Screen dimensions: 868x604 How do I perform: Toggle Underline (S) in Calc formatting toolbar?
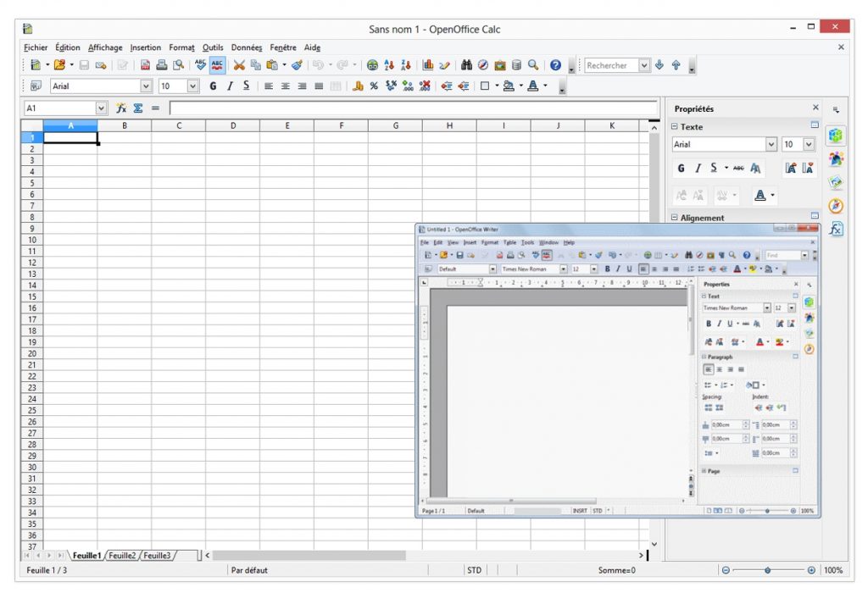point(247,86)
